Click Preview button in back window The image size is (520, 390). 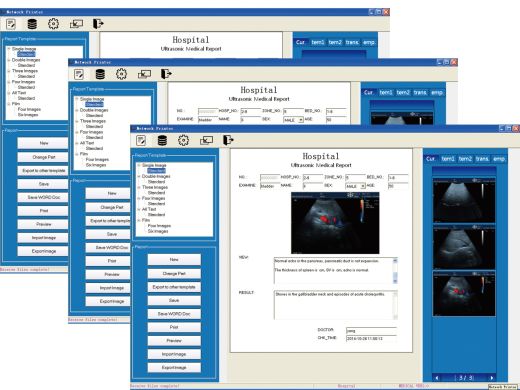tap(43, 224)
